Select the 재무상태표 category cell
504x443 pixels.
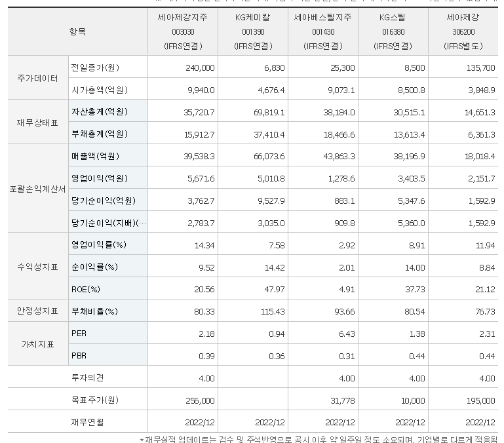coord(38,123)
